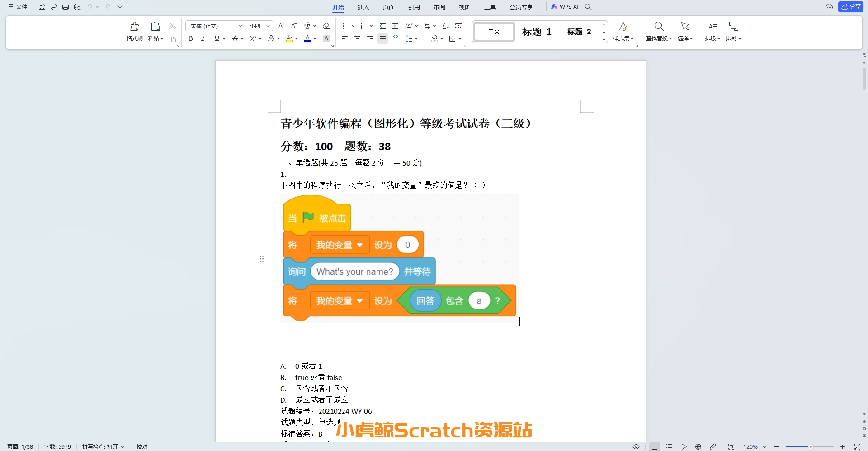Expand the bullet list dropdown arrow
Screen dimensions: 868x451
(x=353, y=26)
